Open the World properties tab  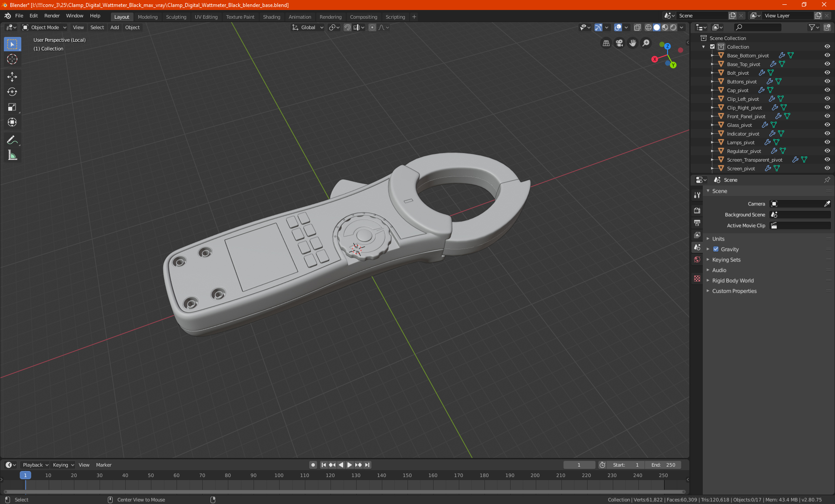pos(697,259)
